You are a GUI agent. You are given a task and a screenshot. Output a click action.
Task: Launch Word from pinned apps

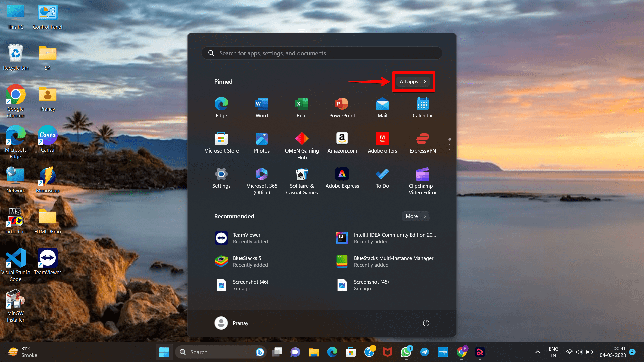coord(262,108)
